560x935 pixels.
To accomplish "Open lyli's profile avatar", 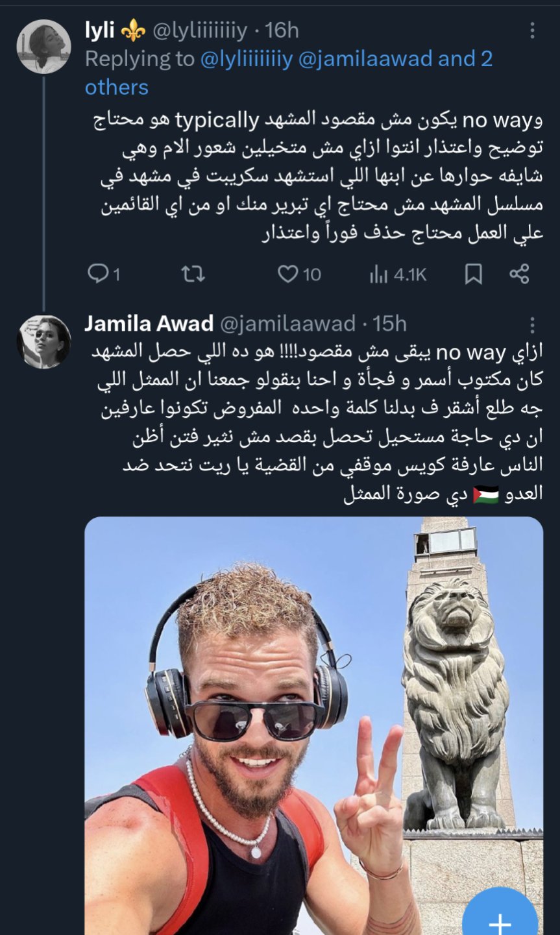I will click(x=43, y=46).
